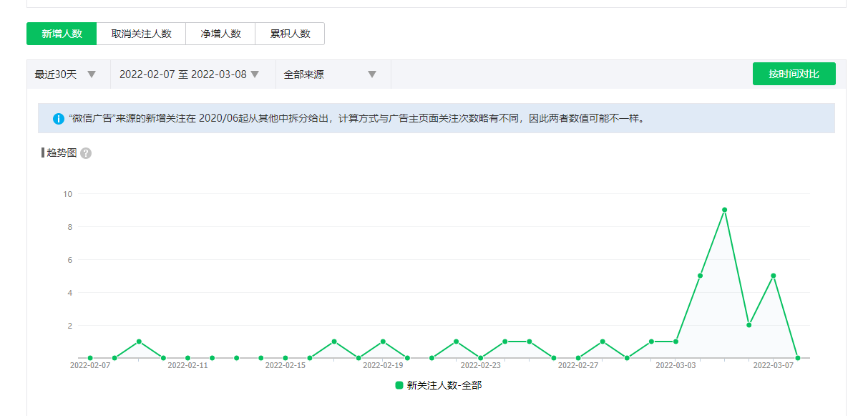Screen dimensions: 868x416
Task: Open the 净增人数 tab
Action: point(220,34)
